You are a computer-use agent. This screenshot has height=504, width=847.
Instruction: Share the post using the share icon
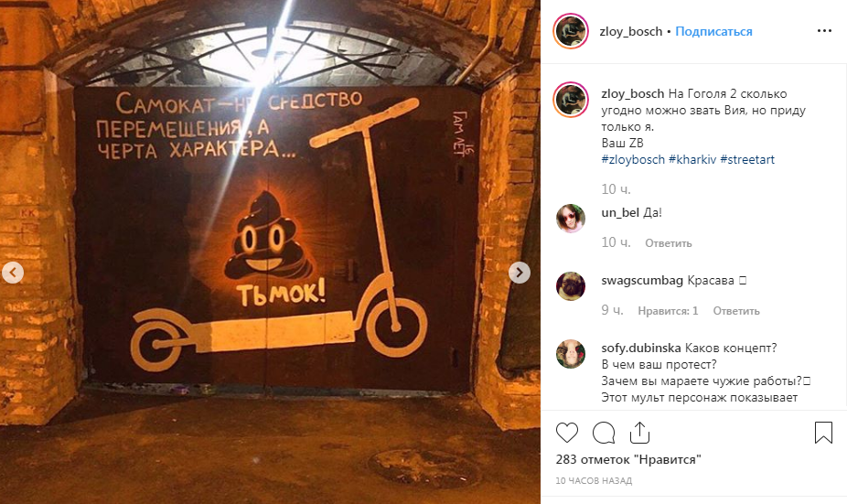click(639, 432)
